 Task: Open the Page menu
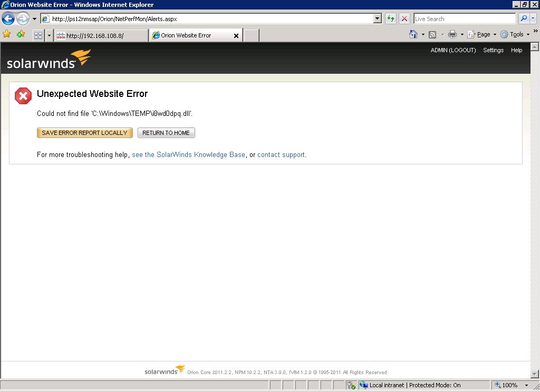click(x=482, y=34)
